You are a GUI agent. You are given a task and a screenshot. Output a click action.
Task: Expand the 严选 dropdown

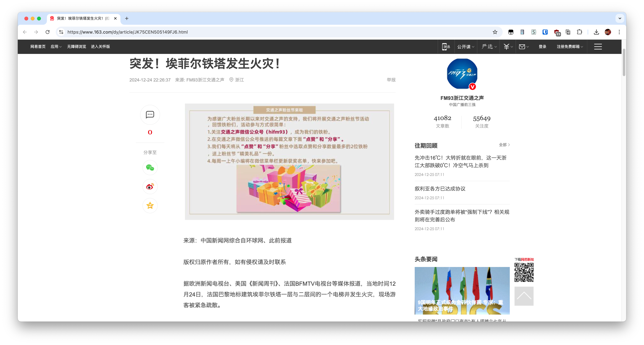click(488, 46)
